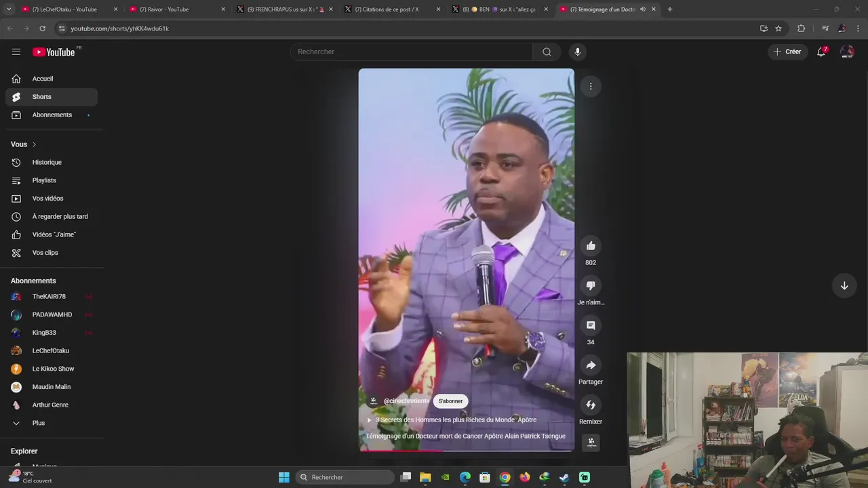Image resolution: width=868 pixels, height=488 pixels.
Task: Click the search magnifier button
Action: [547, 52]
